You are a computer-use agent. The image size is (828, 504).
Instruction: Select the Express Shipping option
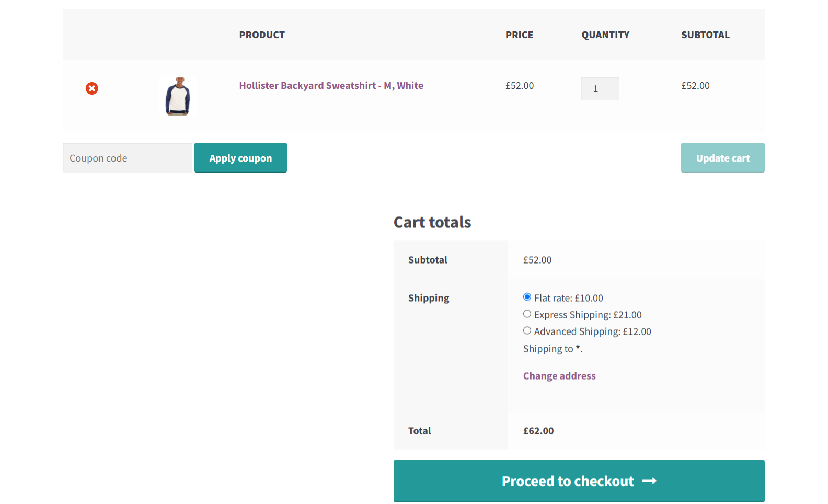pos(527,314)
